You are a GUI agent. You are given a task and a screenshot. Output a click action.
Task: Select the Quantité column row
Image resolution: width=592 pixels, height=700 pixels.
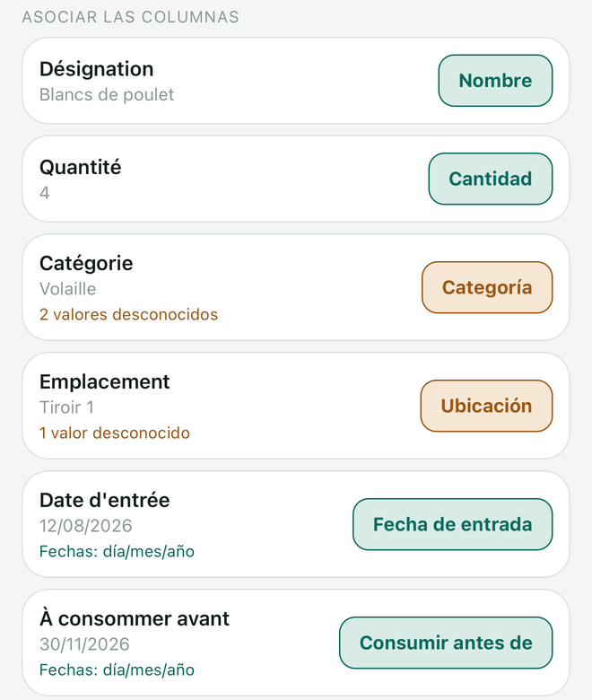[296, 179]
